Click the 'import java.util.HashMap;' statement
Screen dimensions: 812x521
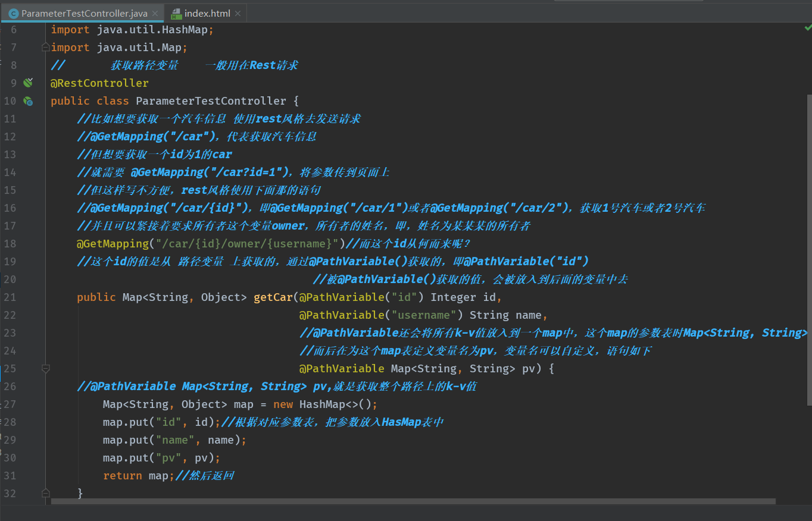[132, 30]
